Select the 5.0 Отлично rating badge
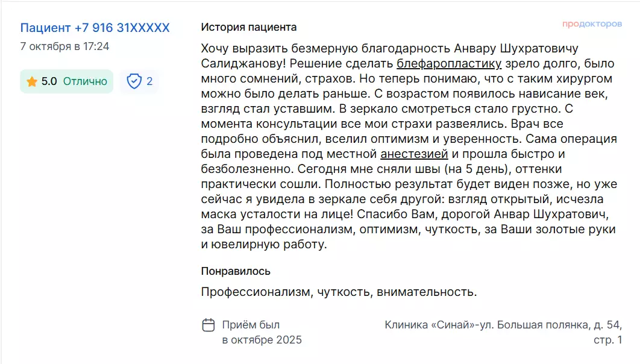640x364 pixels. pyautogui.click(x=66, y=81)
